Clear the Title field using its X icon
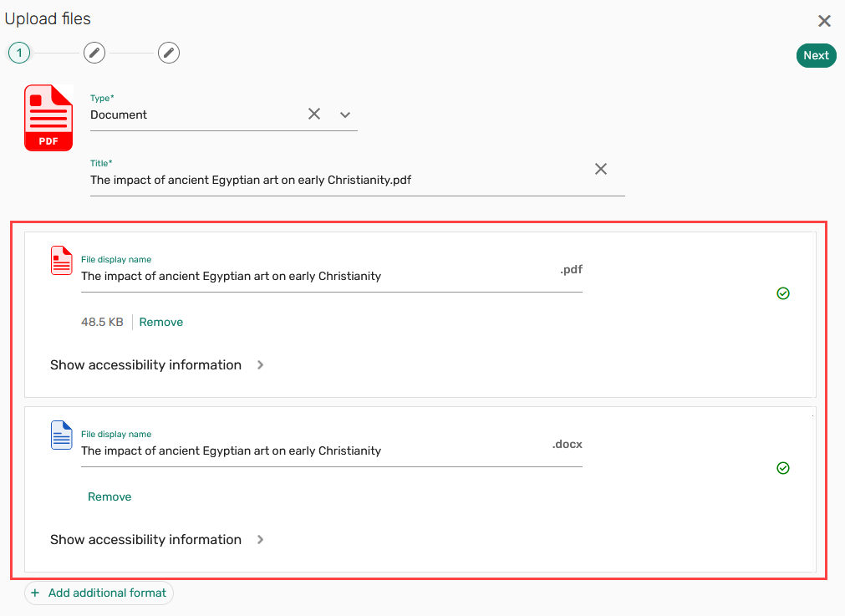The image size is (845, 616). (600, 169)
